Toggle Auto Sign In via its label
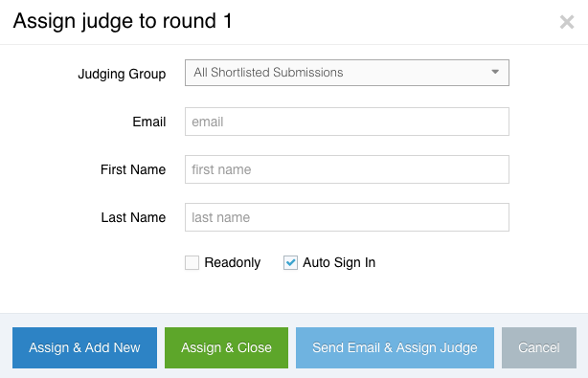 [339, 262]
